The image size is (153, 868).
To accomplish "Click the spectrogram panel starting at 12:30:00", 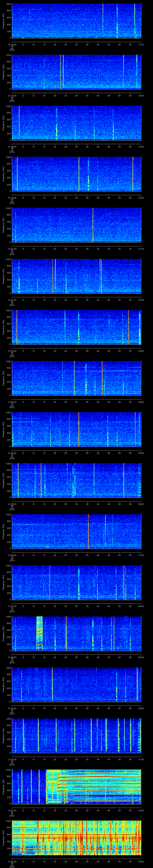I will [x=76, y=736].
